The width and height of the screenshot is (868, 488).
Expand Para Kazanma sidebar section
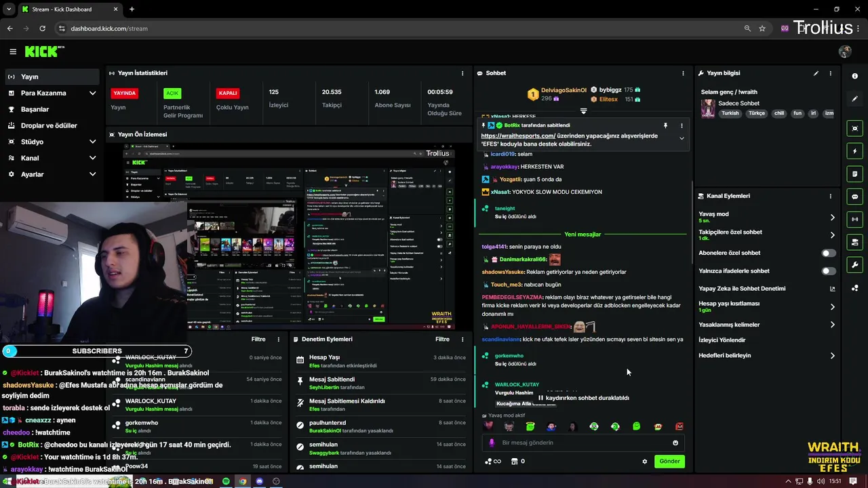(x=93, y=93)
